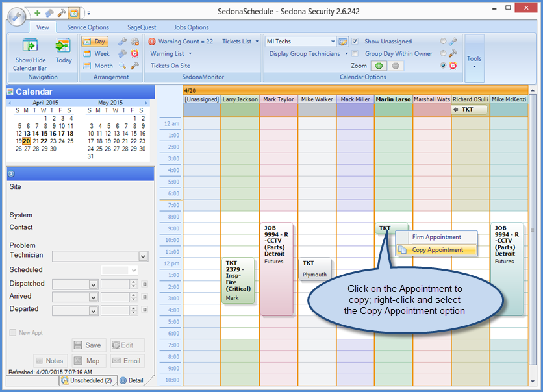Click the hammer icon in quick access toolbar
This screenshot has height=392, width=543.
[x=61, y=13]
